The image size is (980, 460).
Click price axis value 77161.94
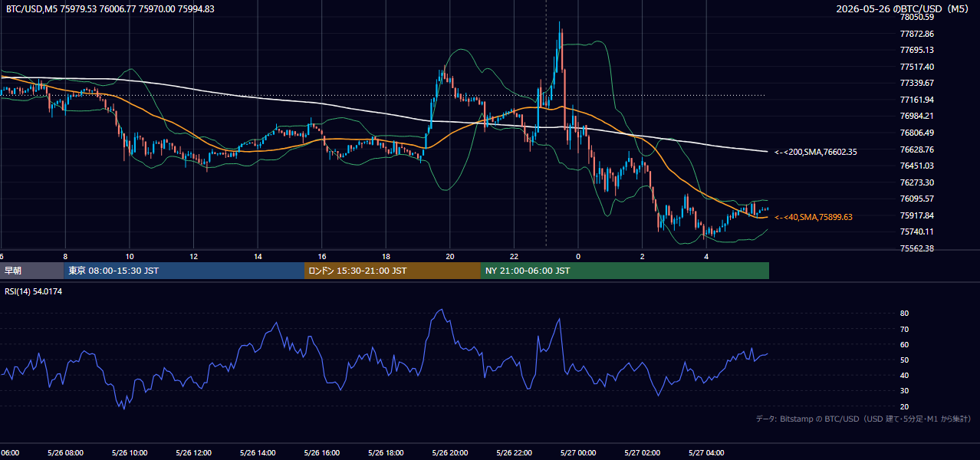tap(916, 100)
